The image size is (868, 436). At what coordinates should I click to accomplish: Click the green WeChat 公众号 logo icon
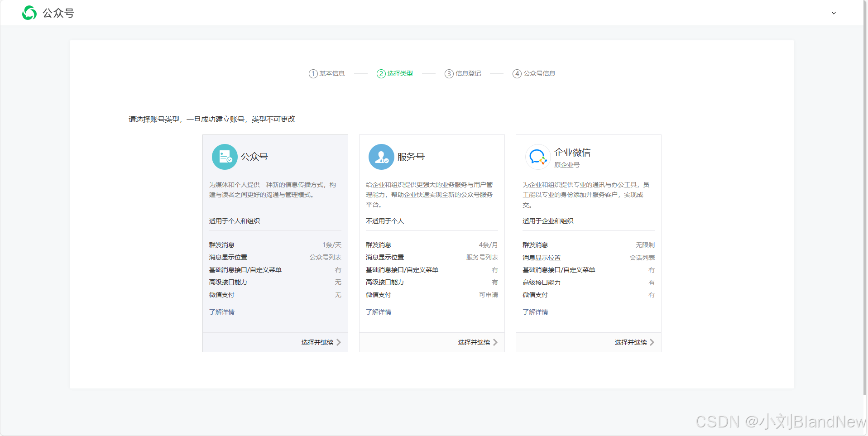click(x=29, y=13)
